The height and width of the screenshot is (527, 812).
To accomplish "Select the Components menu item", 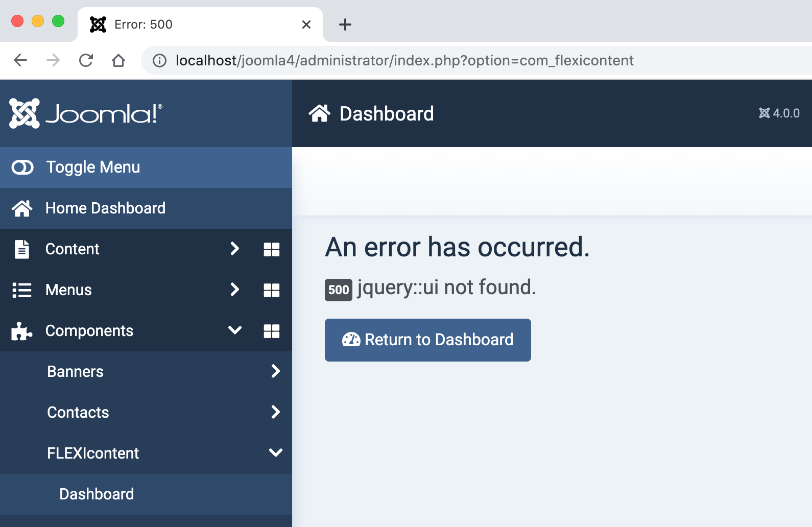I will pyautogui.click(x=89, y=331).
